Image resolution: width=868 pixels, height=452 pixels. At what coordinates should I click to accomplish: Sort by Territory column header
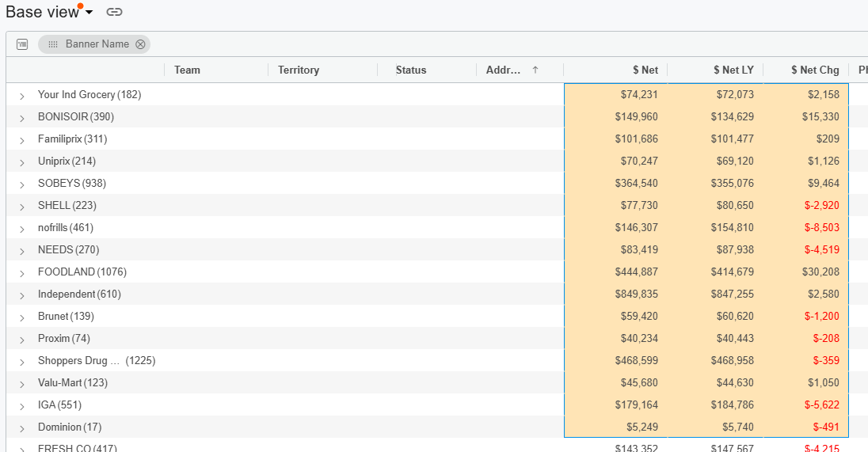pos(299,70)
